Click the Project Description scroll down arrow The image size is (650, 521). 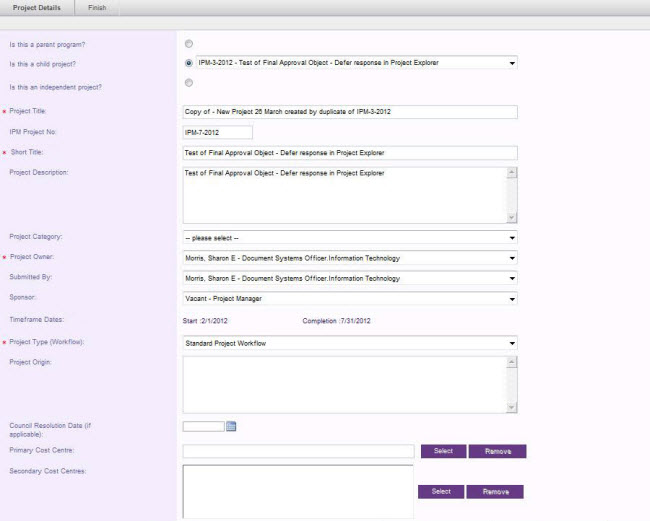[512, 217]
